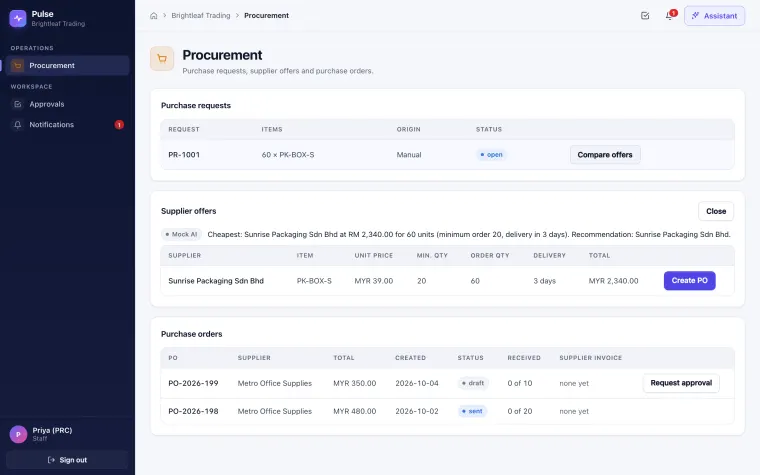Open Approvals in the sidebar
The width and height of the screenshot is (760, 475).
pos(67,104)
